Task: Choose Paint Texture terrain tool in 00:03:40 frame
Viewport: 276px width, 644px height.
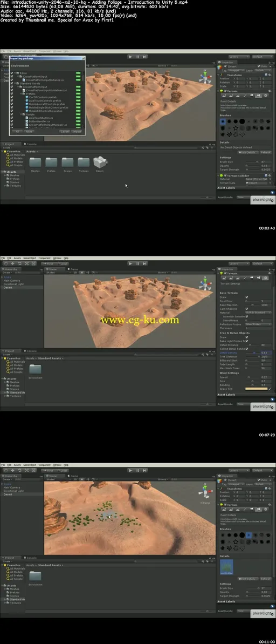Action: point(245,96)
